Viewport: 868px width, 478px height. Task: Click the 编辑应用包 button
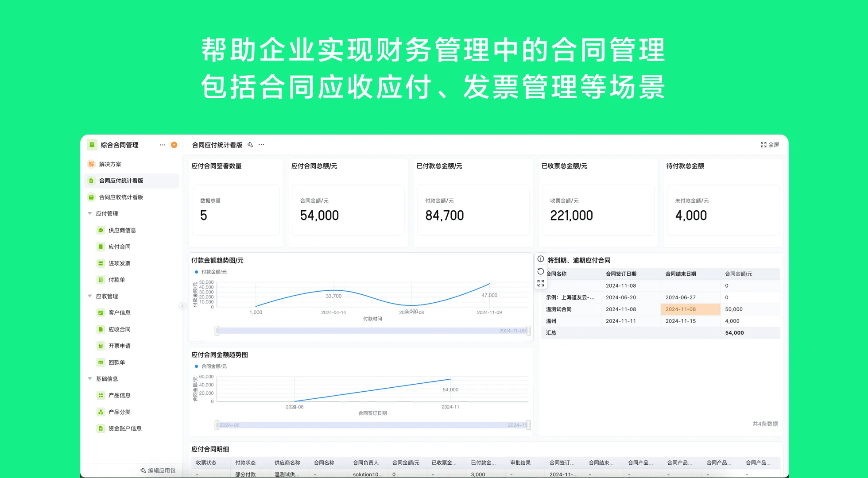point(157,470)
